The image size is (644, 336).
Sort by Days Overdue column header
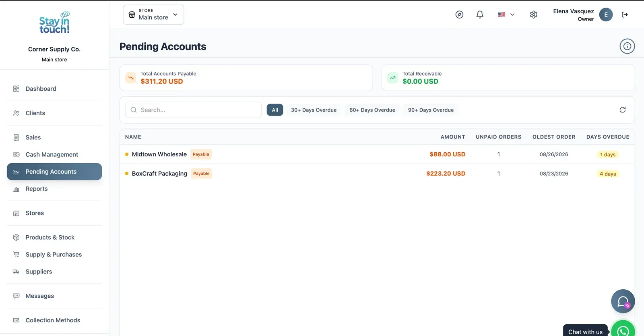608,137
